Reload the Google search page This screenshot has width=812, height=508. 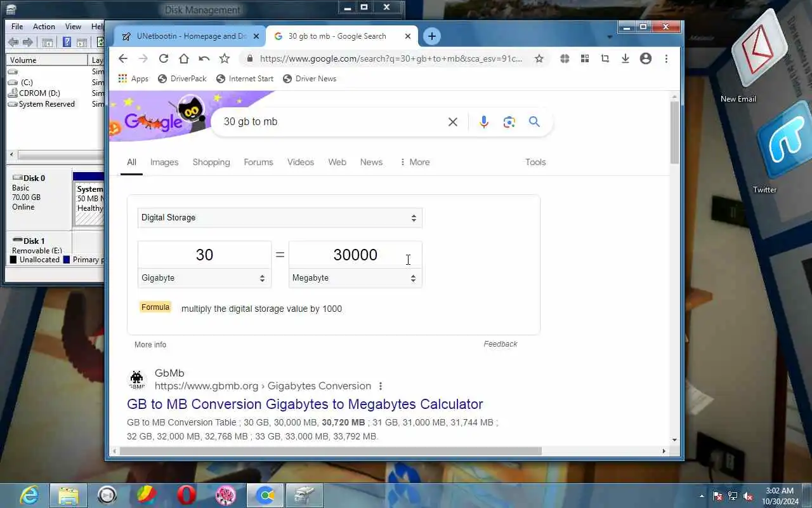point(164,58)
